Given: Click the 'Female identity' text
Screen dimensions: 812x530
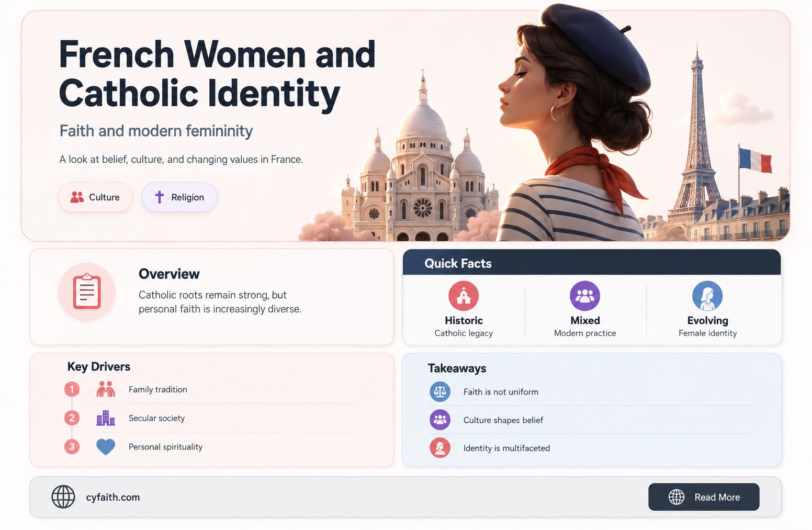Looking at the screenshot, I should pyautogui.click(x=707, y=333).
